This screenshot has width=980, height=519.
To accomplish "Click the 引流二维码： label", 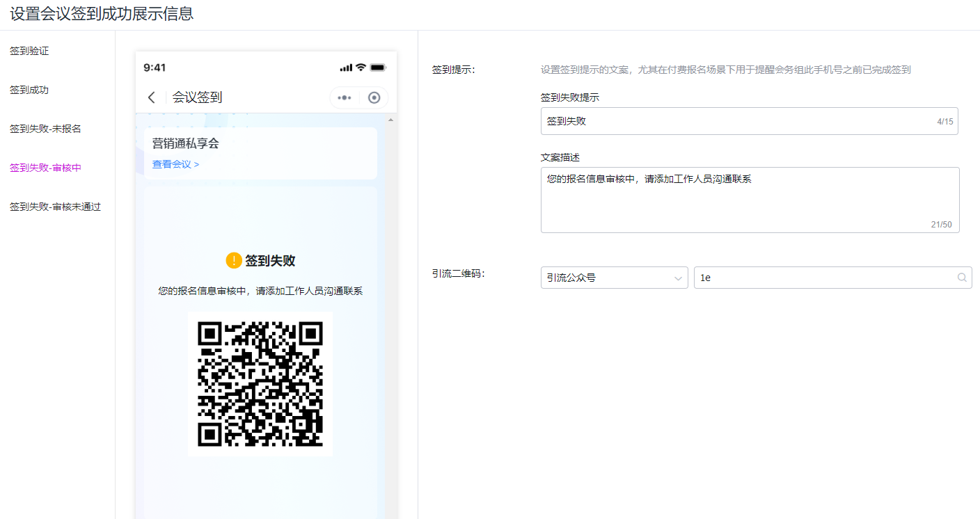I will click(x=459, y=273).
